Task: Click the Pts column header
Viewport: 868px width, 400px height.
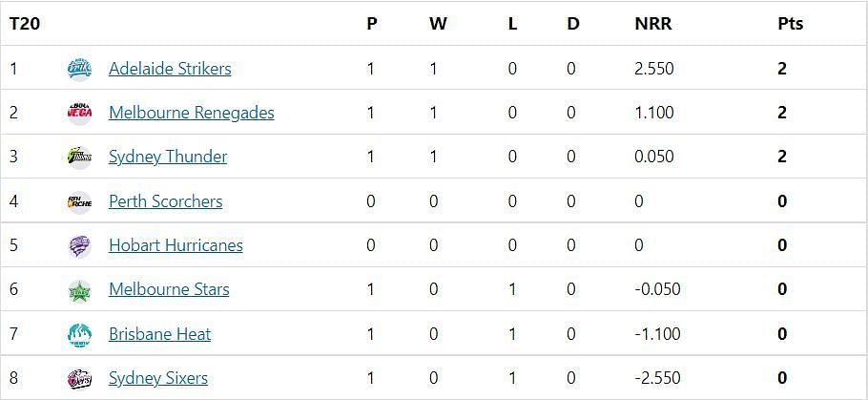Action: tap(791, 24)
